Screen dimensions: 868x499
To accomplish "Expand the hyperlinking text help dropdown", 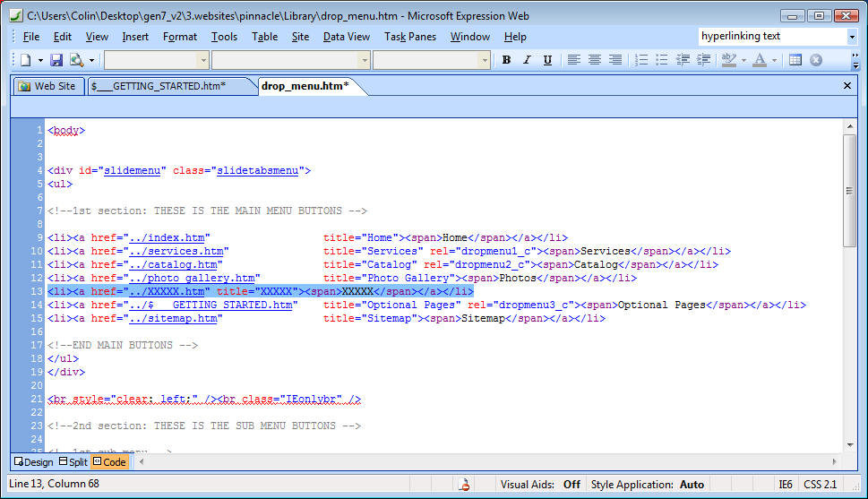I will coord(851,37).
